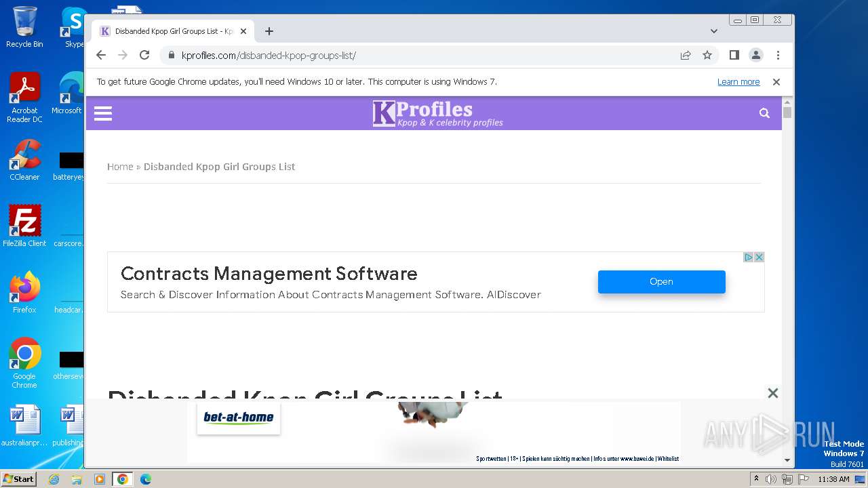This screenshot has width=868, height=488.
Task: Click the page scrollbar down arrow
Action: point(787,460)
